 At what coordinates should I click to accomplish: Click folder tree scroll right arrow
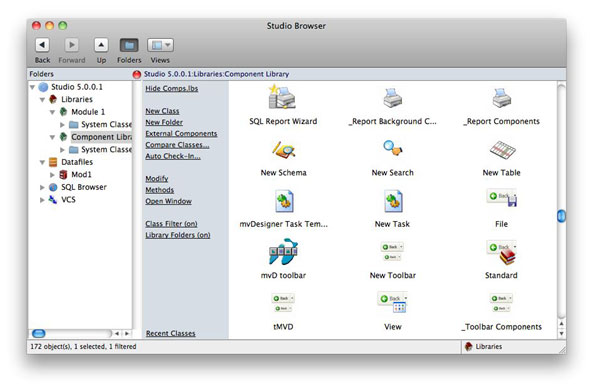tap(127, 334)
